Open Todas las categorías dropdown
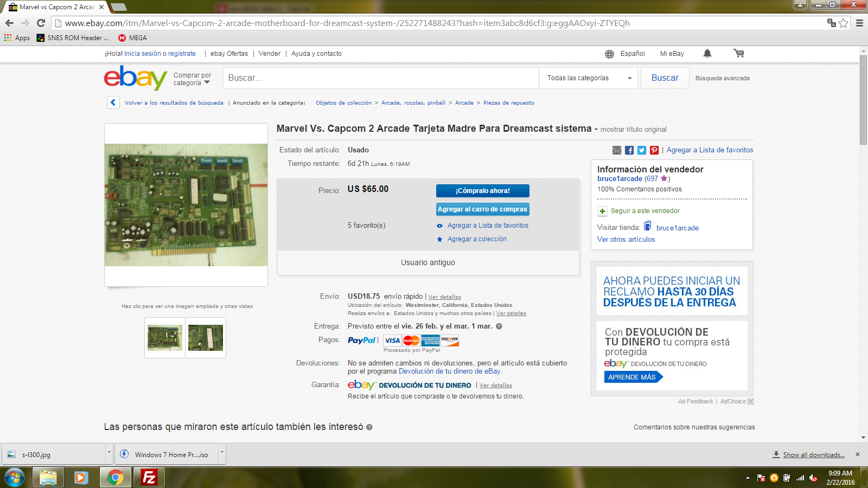The width and height of the screenshot is (868, 488). [589, 78]
